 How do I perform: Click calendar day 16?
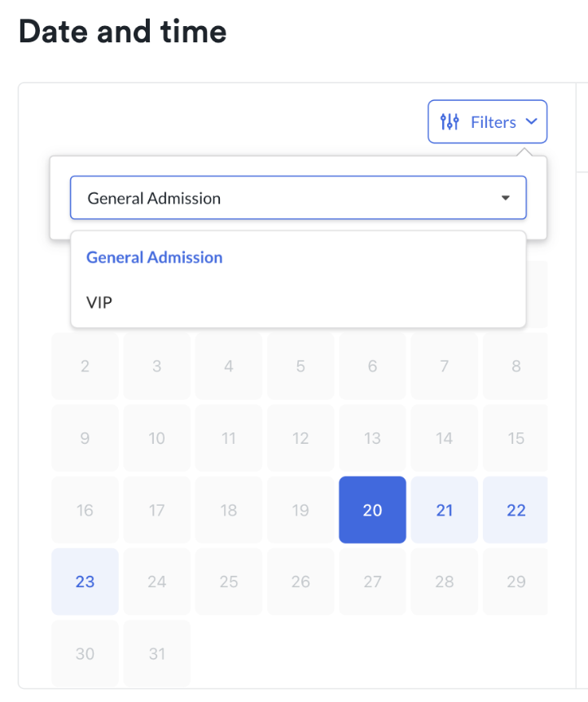[85, 510]
